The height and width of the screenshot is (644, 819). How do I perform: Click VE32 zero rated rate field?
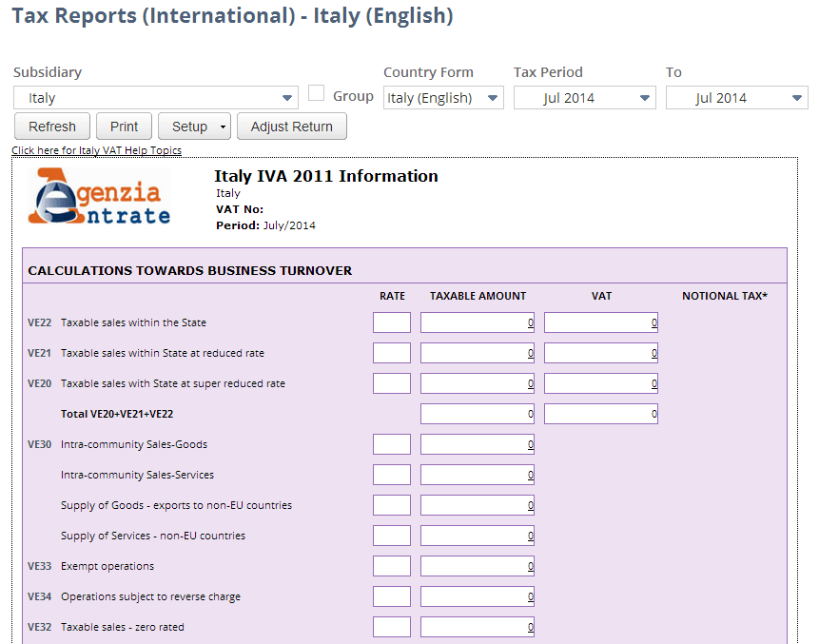click(x=392, y=627)
